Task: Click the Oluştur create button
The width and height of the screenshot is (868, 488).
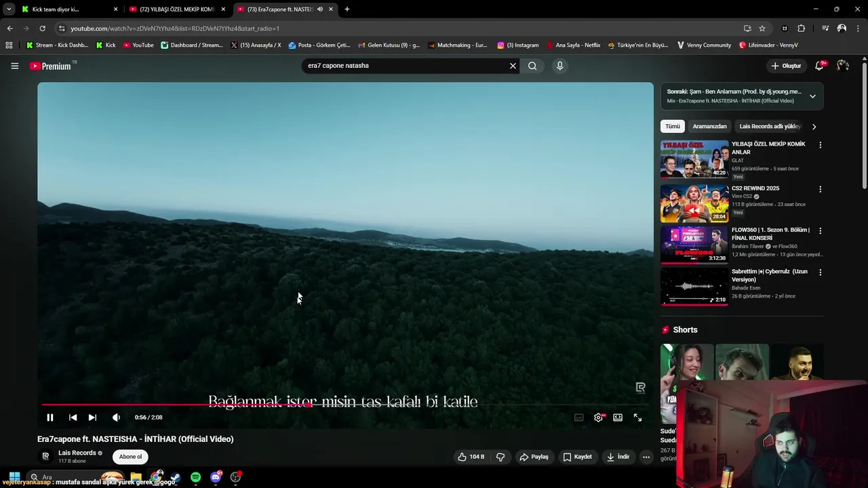Action: click(787, 66)
